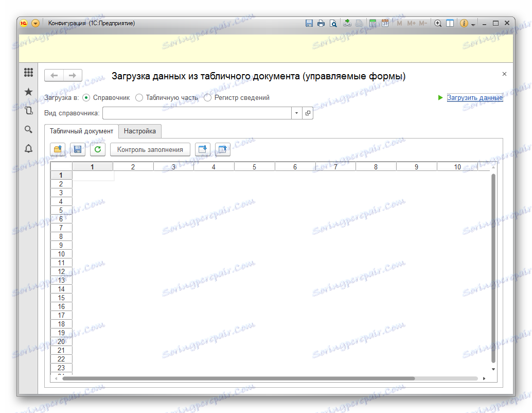The width and height of the screenshot is (532, 413).
Task: Select row header 1 in spreadsheet
Action: [x=61, y=175]
